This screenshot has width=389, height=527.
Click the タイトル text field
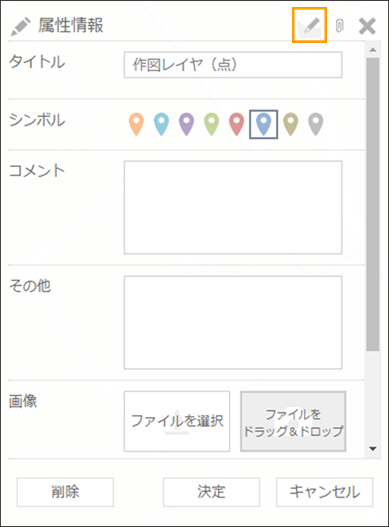tap(233, 65)
